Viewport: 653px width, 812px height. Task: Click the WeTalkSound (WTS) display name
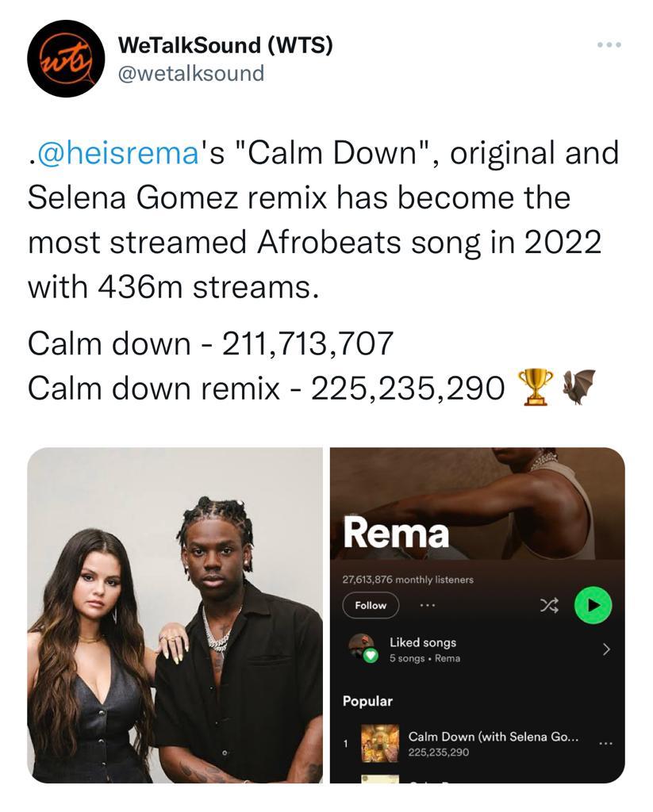coord(225,46)
